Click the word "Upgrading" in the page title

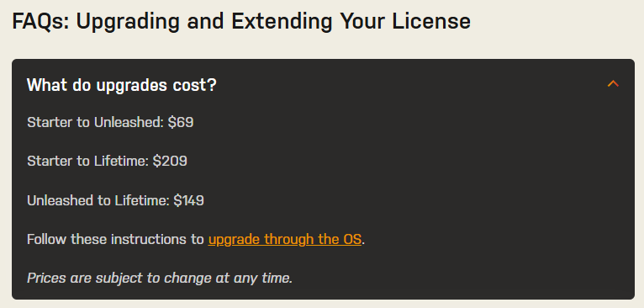(128, 23)
